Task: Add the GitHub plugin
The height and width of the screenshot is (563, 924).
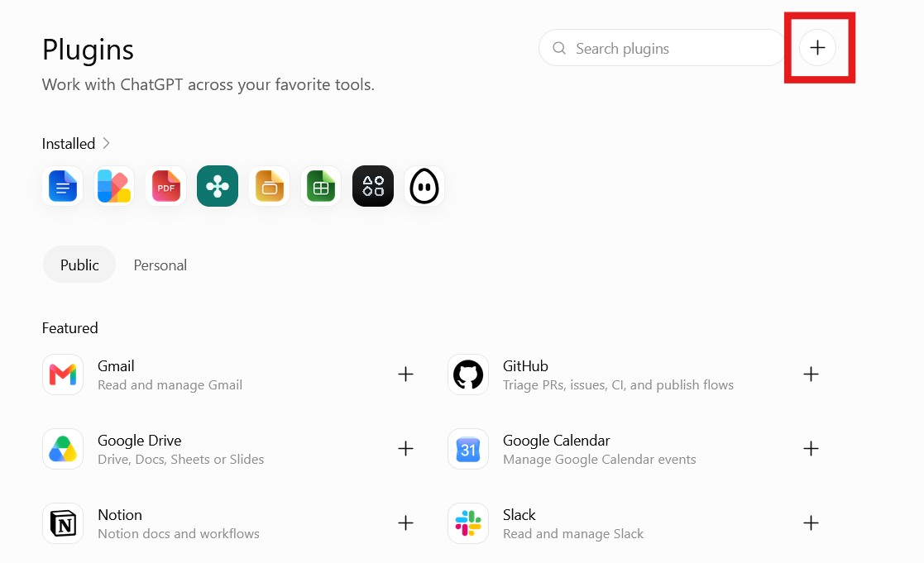Action: (x=811, y=374)
